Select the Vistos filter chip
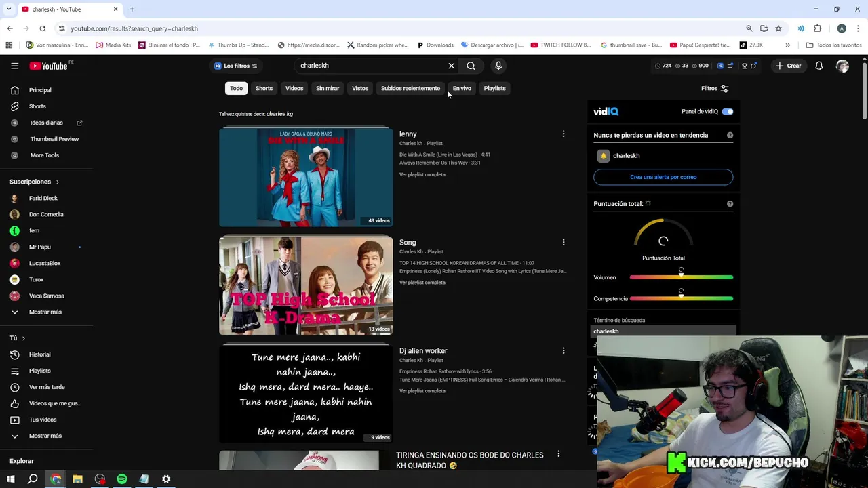Image resolution: width=868 pixels, height=488 pixels. 360,88
